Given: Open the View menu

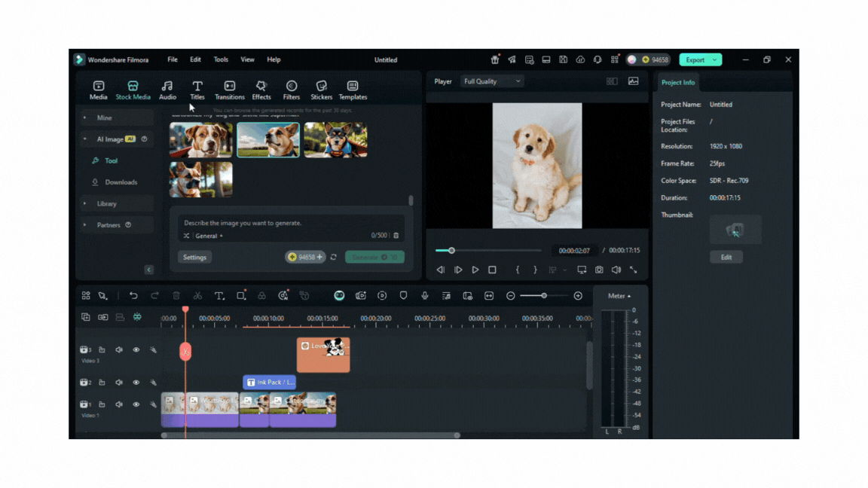Looking at the screenshot, I should (x=247, y=59).
